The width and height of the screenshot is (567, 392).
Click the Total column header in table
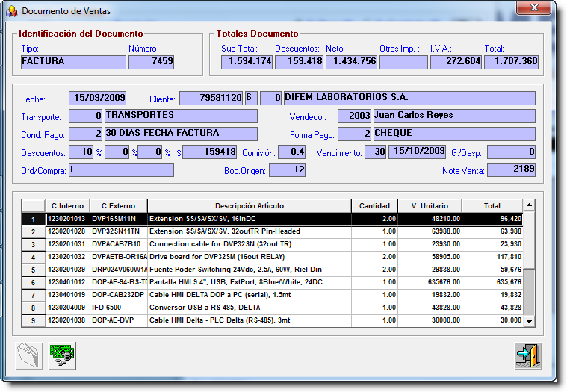click(492, 206)
